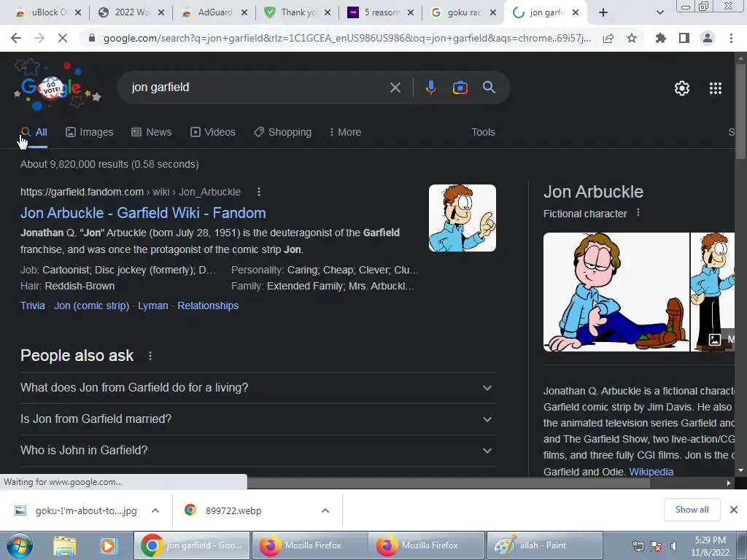The image size is (747, 560).
Task: Open the Chrome three-dot menu
Action: point(731,38)
